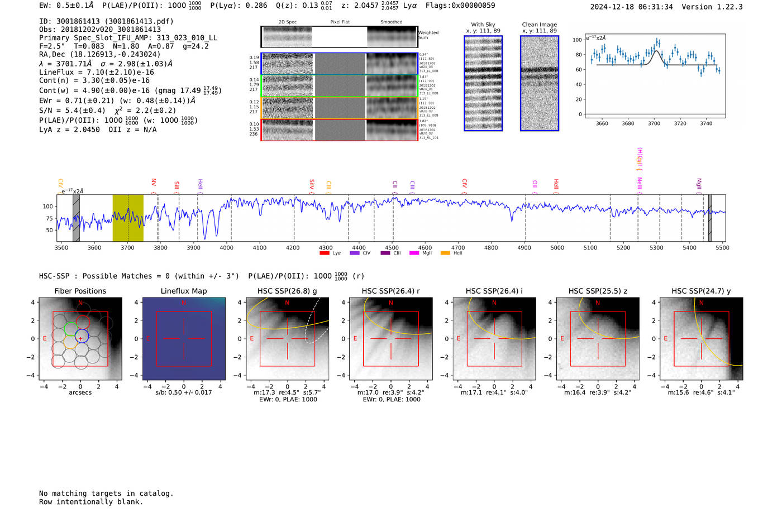This screenshot has height=532, width=782.
Task: Click the 'Flags:0x00000059' header text
Action: (460, 6)
